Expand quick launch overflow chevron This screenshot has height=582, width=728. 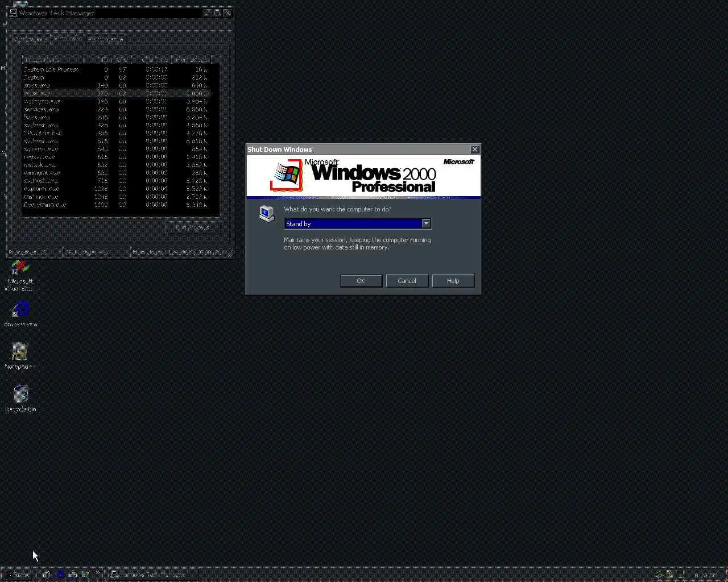(98, 573)
